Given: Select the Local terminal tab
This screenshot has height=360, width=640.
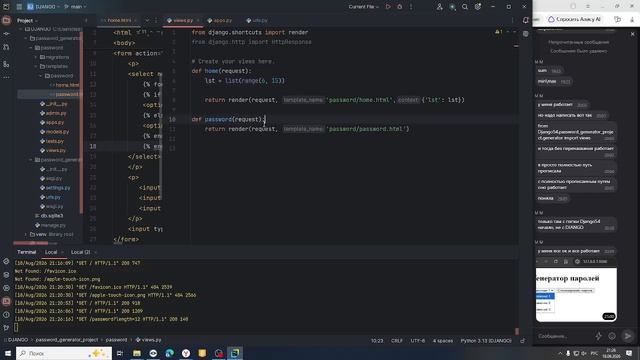Looking at the screenshot, I should pyautogui.click(x=51, y=252).
